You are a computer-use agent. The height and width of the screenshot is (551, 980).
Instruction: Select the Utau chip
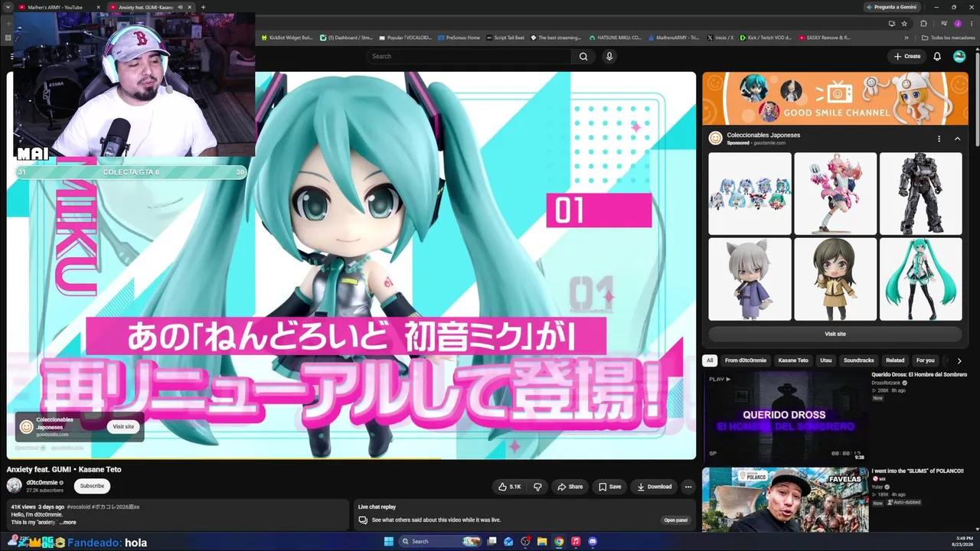click(x=826, y=360)
